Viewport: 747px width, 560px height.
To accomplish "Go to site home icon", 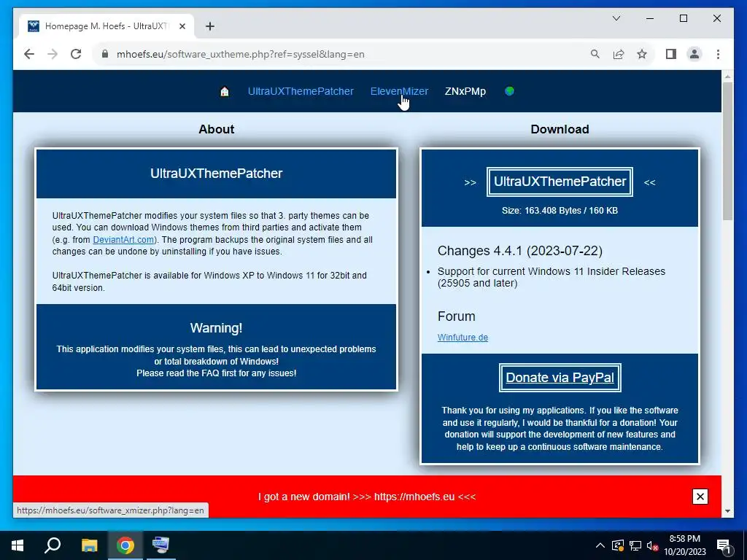I will coord(225,91).
